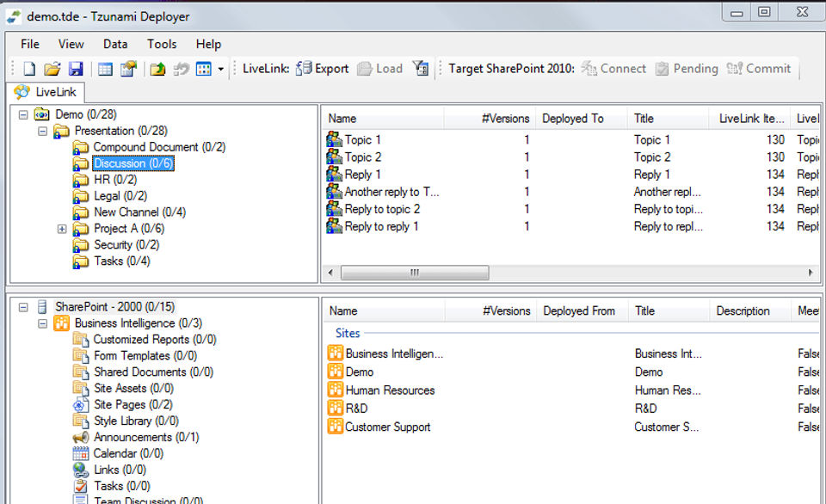Click the Customized Reports library icon
Viewport: 826px width, 504px height.
(x=81, y=340)
